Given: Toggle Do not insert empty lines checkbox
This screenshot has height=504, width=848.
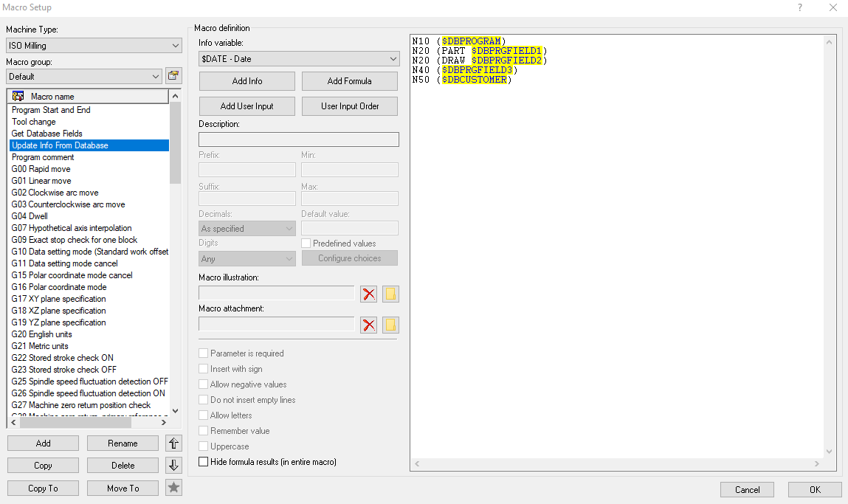Looking at the screenshot, I should [x=204, y=400].
